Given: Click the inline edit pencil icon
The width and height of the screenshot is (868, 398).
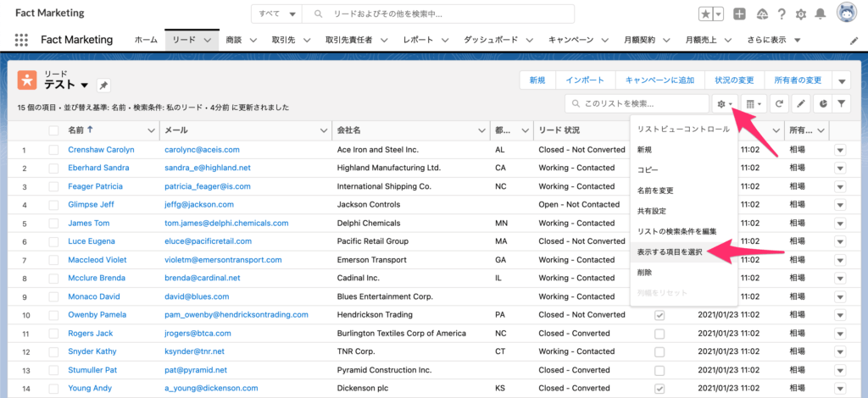Looking at the screenshot, I should coord(801,103).
